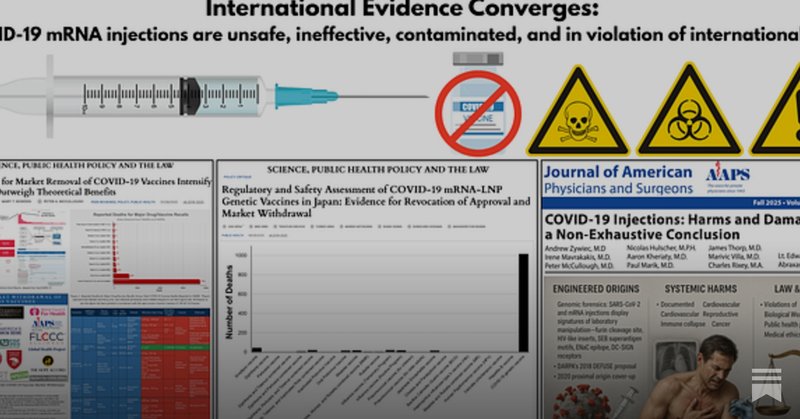Click the "ENGINEERED ORIGINS" heading

596,289
